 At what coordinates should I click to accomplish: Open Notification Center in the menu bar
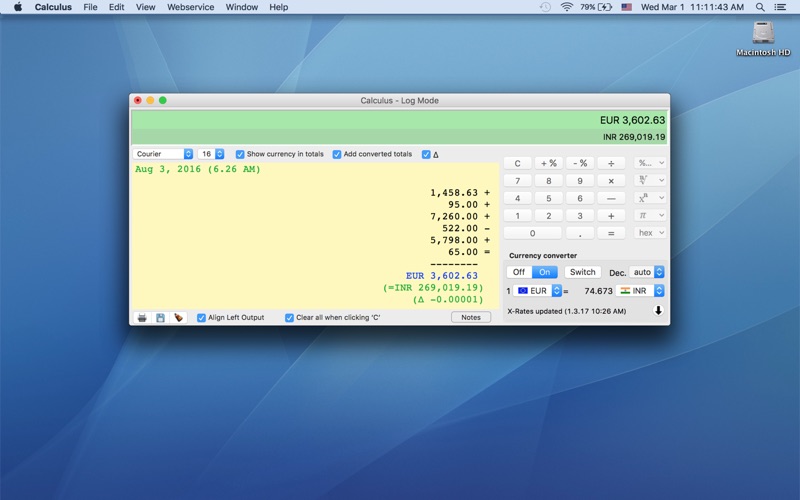pyautogui.click(x=780, y=7)
